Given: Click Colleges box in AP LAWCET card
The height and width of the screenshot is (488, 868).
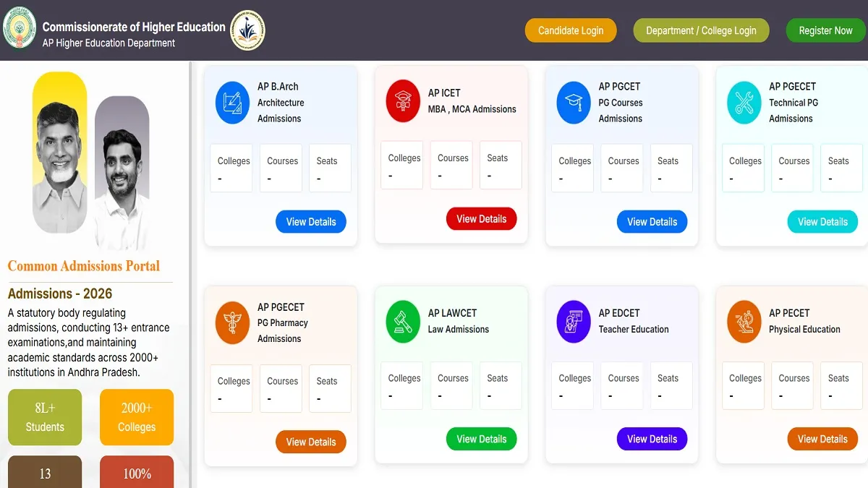Looking at the screenshot, I should click(402, 386).
